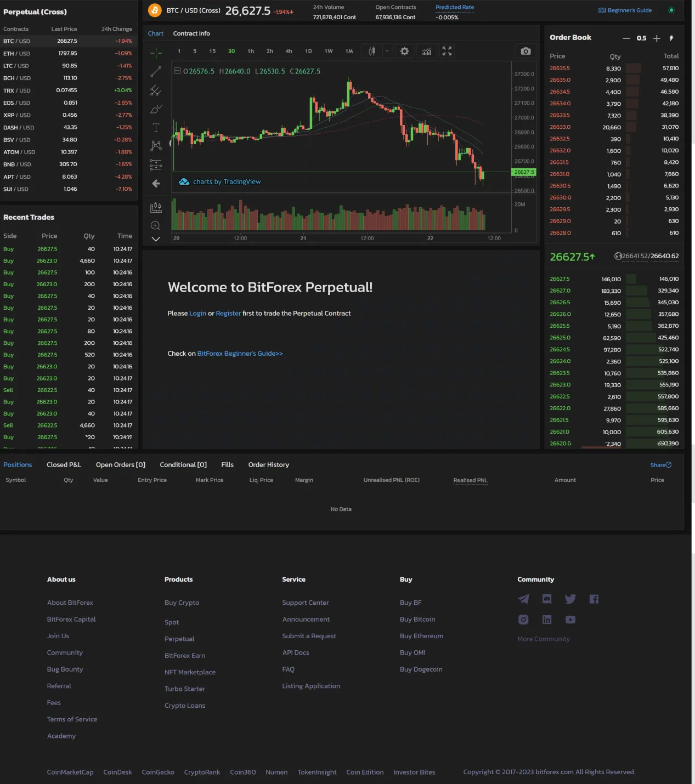Open the LinkedIn community icon
This screenshot has height=784, width=695.
coord(547,620)
